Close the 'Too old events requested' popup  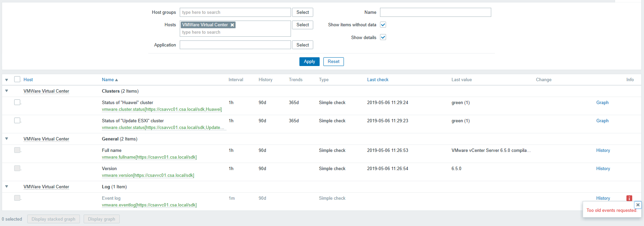(638, 205)
